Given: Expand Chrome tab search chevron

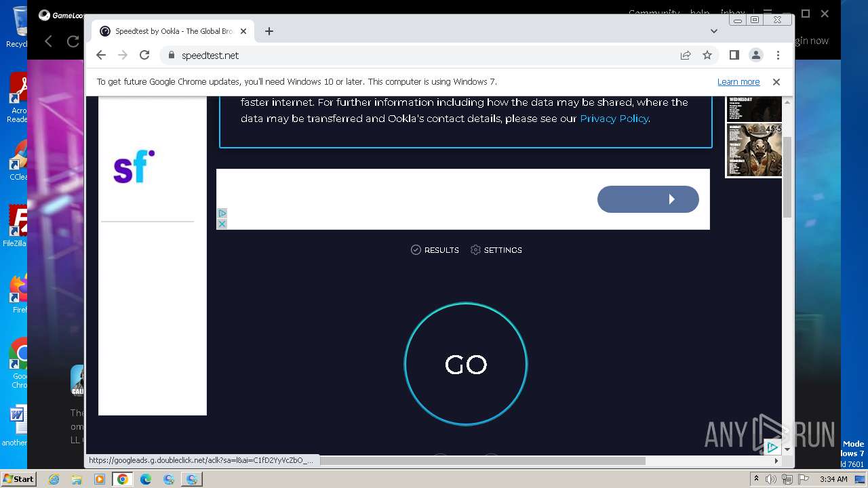Looking at the screenshot, I should 713,31.
